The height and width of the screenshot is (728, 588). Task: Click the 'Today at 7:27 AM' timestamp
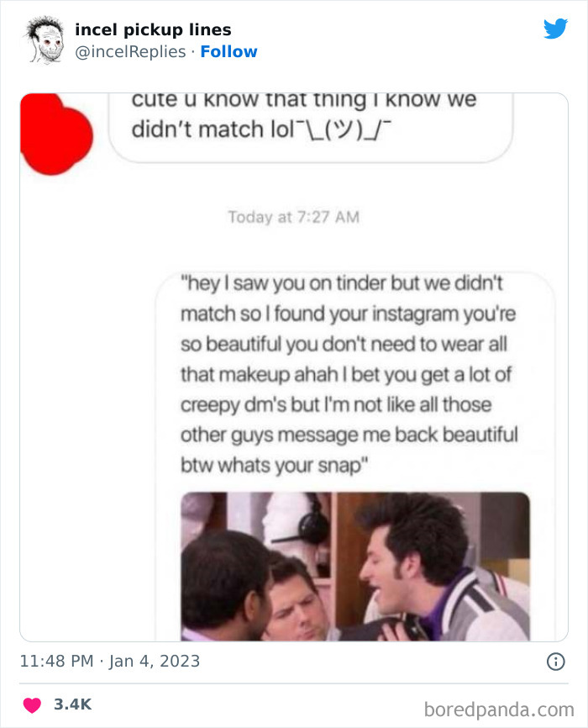click(x=293, y=217)
